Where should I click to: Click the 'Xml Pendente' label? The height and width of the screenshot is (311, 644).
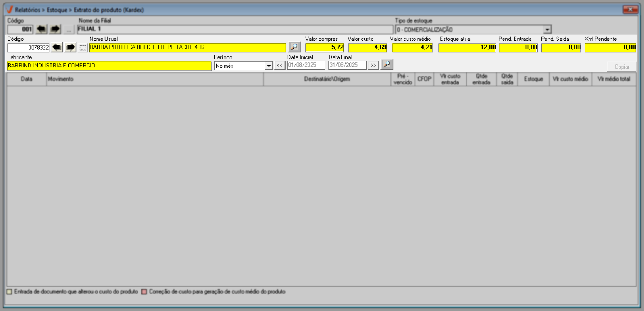click(600, 39)
